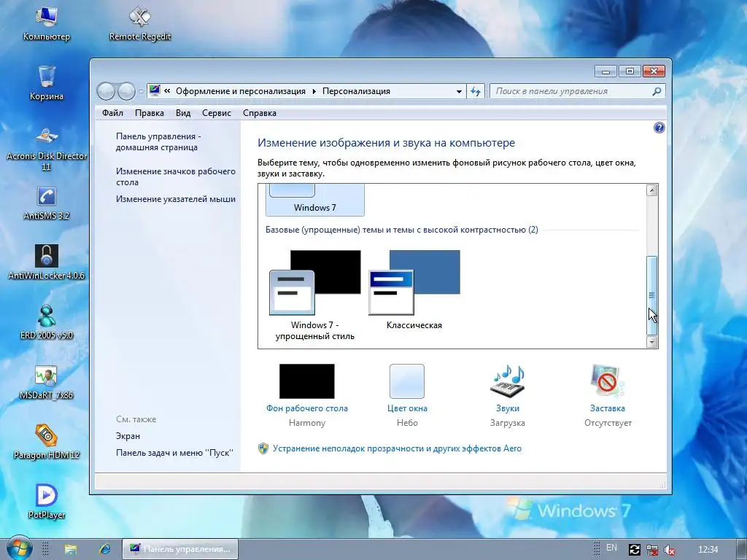
Task: Click the theme list scroll up arrow
Action: point(651,190)
